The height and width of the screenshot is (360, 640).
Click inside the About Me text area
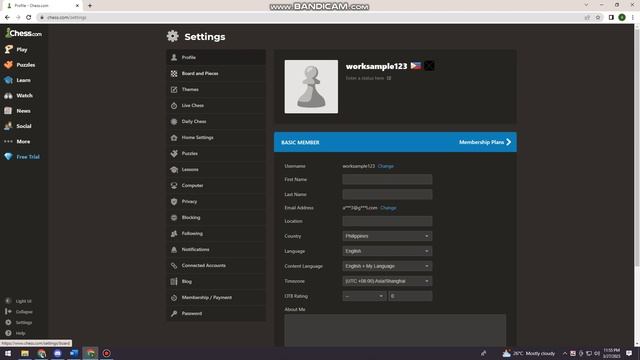coord(395,331)
